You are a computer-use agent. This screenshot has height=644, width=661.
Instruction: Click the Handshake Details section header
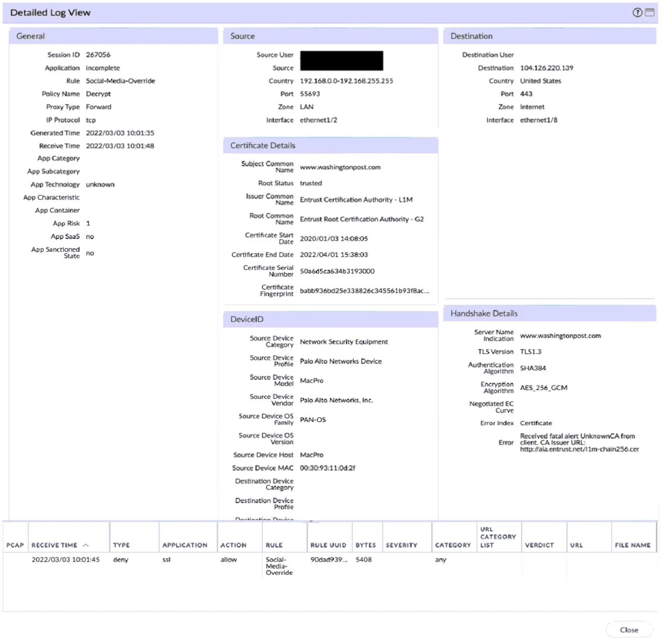[x=550, y=313]
